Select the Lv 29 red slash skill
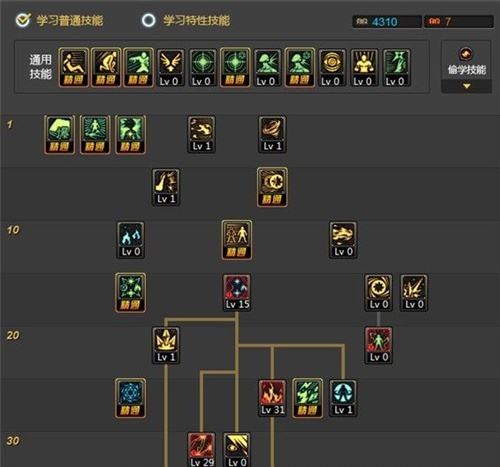This screenshot has height=467, width=500. point(201,450)
